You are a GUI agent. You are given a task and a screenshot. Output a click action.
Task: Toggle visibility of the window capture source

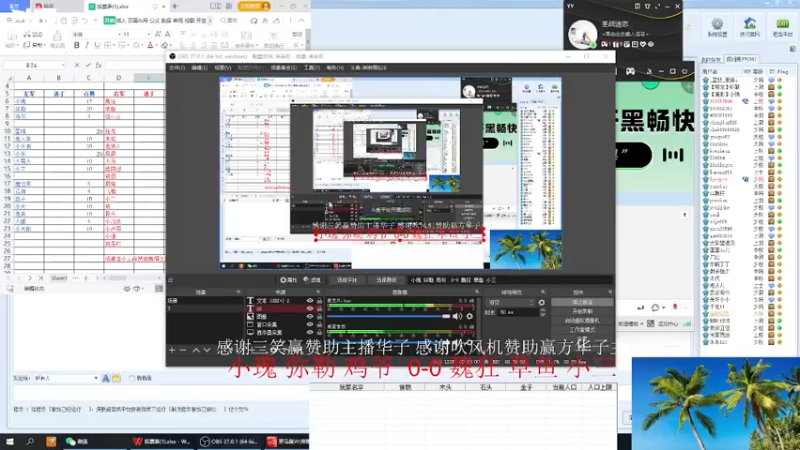(310, 324)
